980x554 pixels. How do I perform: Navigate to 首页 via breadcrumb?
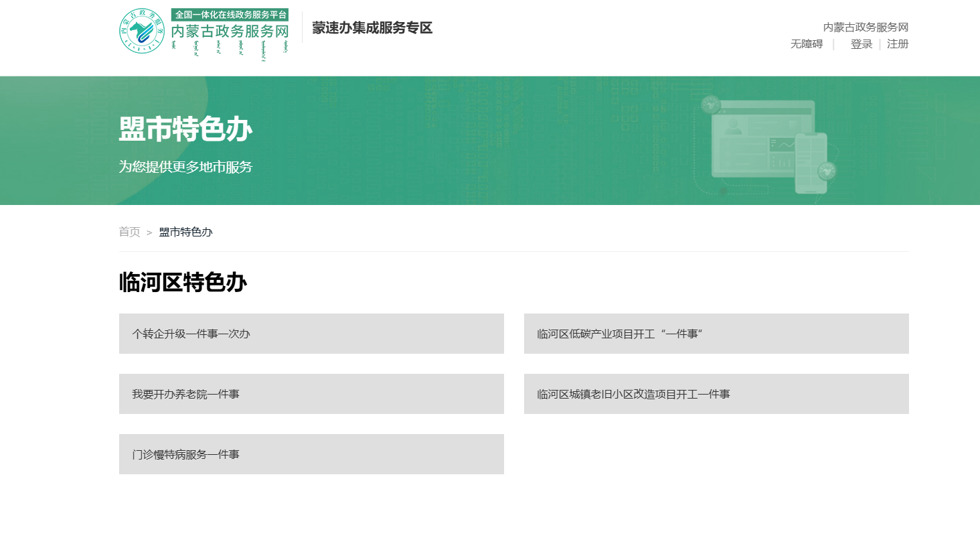[x=129, y=232]
